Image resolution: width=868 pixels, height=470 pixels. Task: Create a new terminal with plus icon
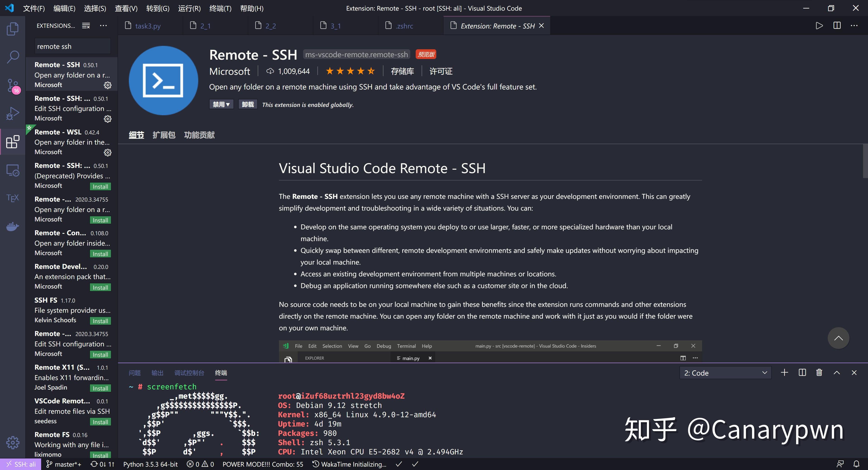(784, 372)
